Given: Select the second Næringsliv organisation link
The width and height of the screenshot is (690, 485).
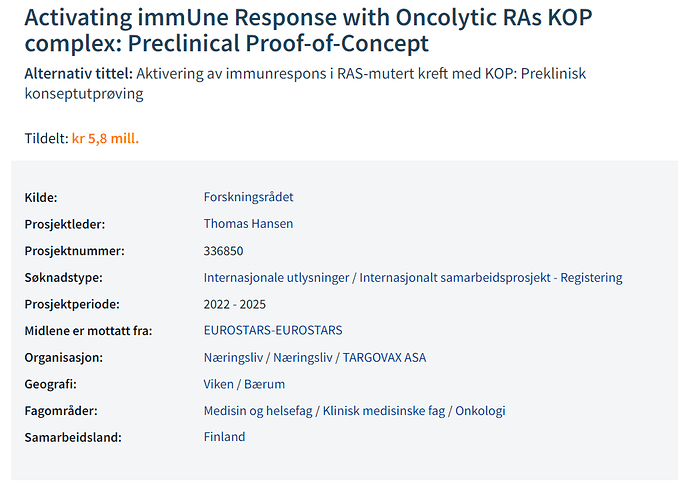Looking at the screenshot, I should [x=303, y=357].
